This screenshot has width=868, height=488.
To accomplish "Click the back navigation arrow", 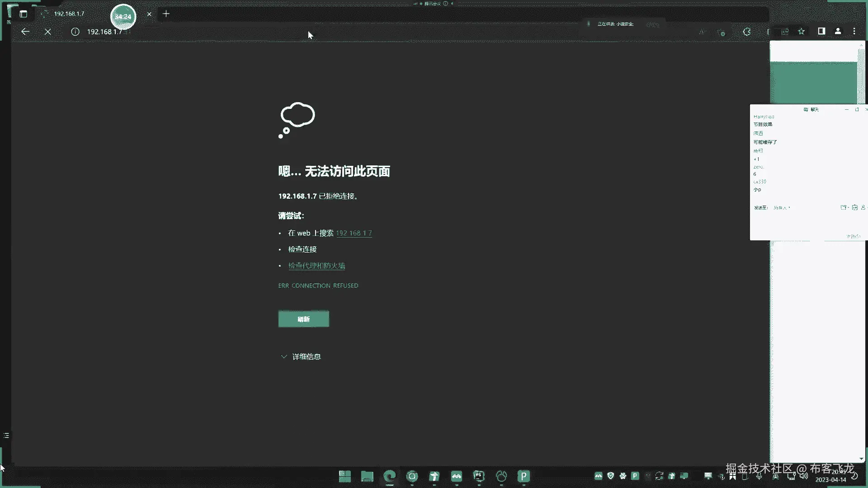I will pyautogui.click(x=25, y=32).
